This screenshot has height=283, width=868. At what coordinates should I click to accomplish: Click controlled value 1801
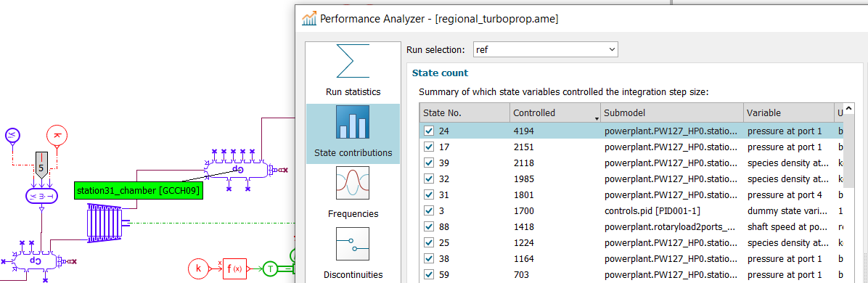[x=524, y=195]
